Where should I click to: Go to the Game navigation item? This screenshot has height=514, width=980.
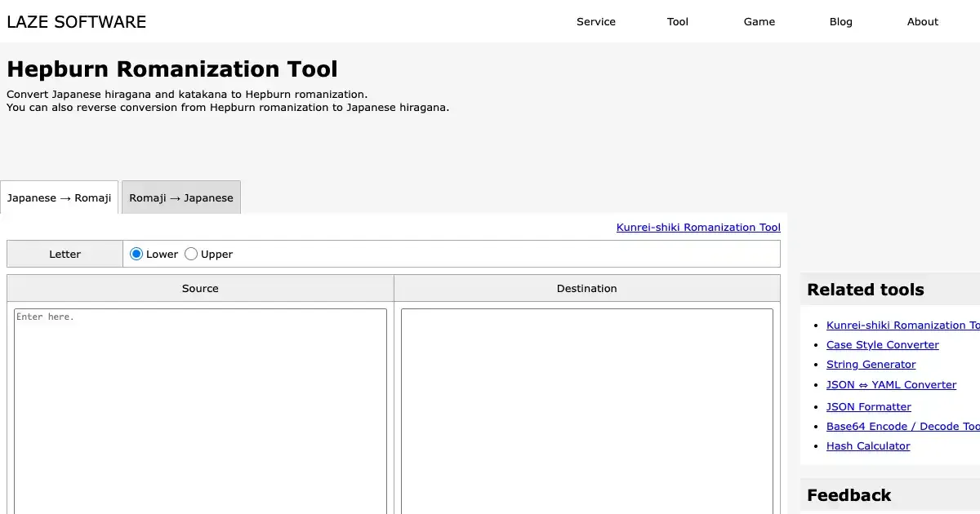[x=759, y=22]
